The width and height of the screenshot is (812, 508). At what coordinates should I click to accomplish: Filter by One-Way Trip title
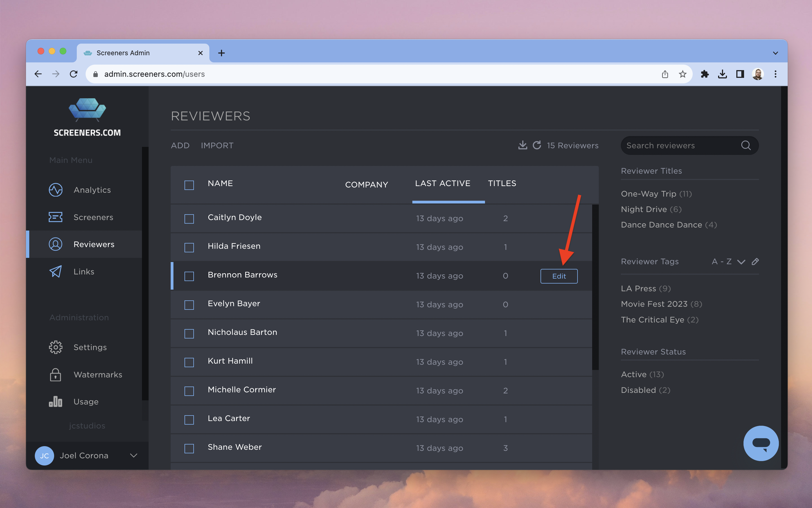click(x=656, y=194)
